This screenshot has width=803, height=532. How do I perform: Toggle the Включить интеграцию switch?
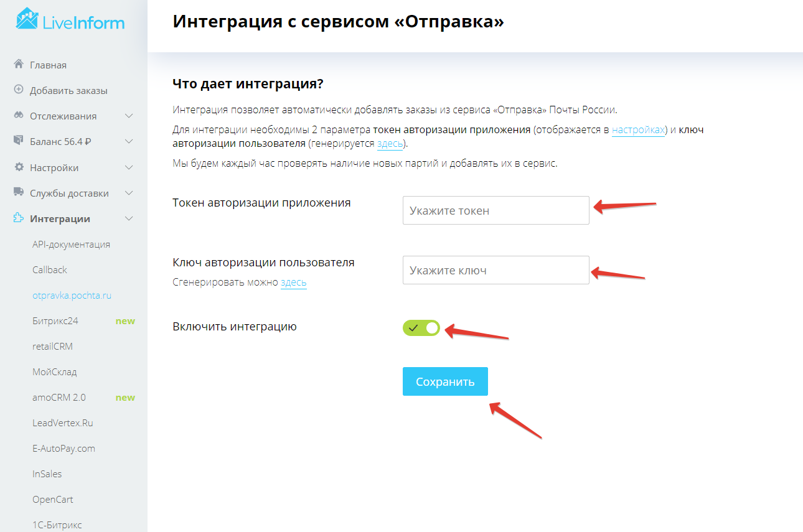tap(421, 328)
